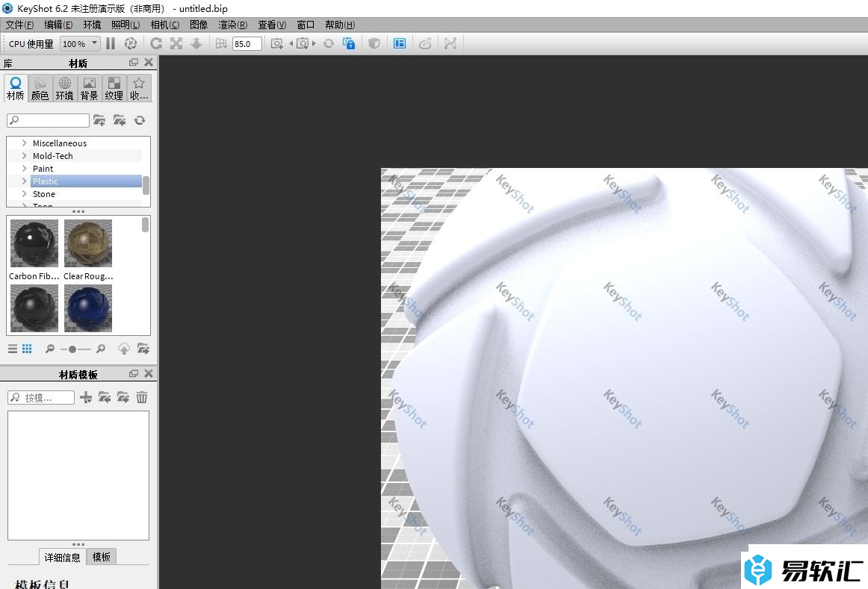Click the paintbrush toolbar icon
Image resolution: width=868 pixels, height=589 pixels.
(x=425, y=44)
